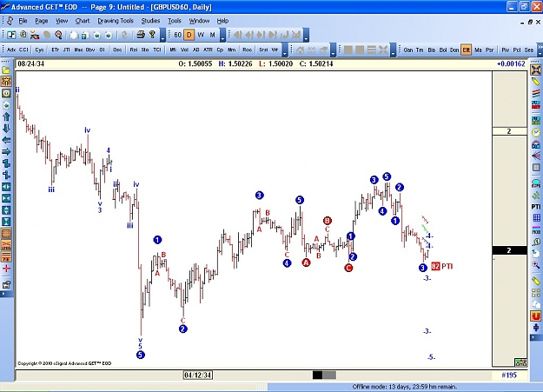Click the arc tool in right sidebar

536,144
